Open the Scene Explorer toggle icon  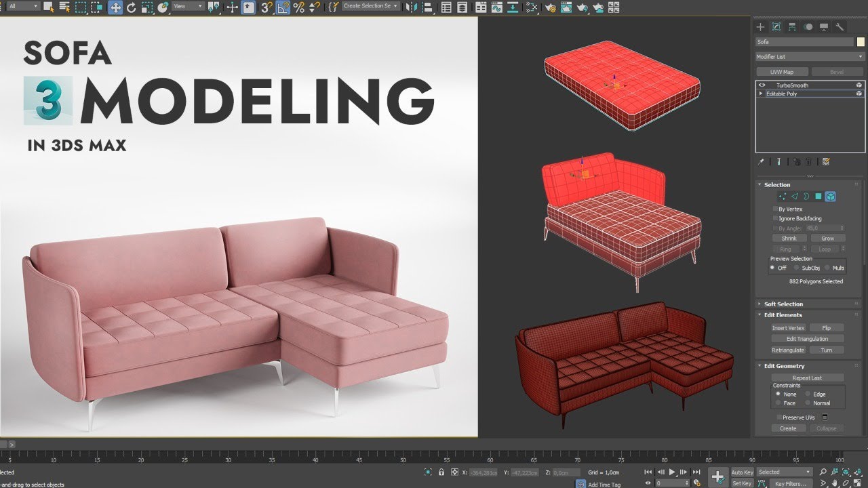446,7
